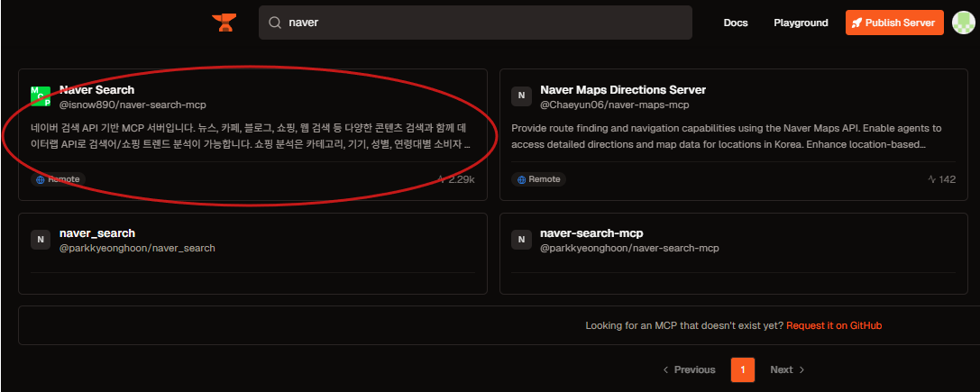Focus the search field containing "naver"

[x=475, y=23]
